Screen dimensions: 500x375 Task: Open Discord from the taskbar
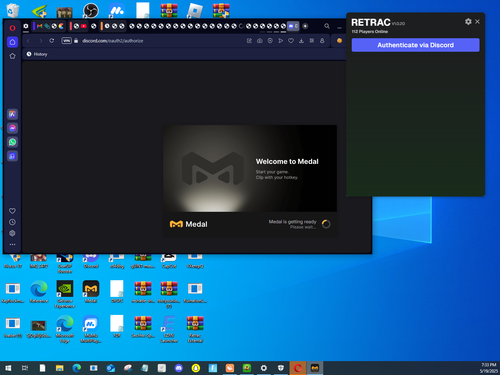point(179,368)
